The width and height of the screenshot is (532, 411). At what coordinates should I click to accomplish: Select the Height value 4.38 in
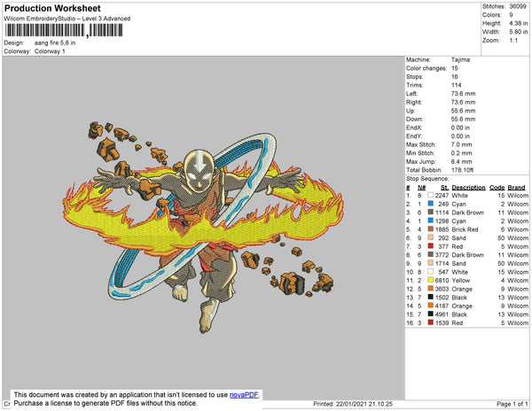point(519,23)
